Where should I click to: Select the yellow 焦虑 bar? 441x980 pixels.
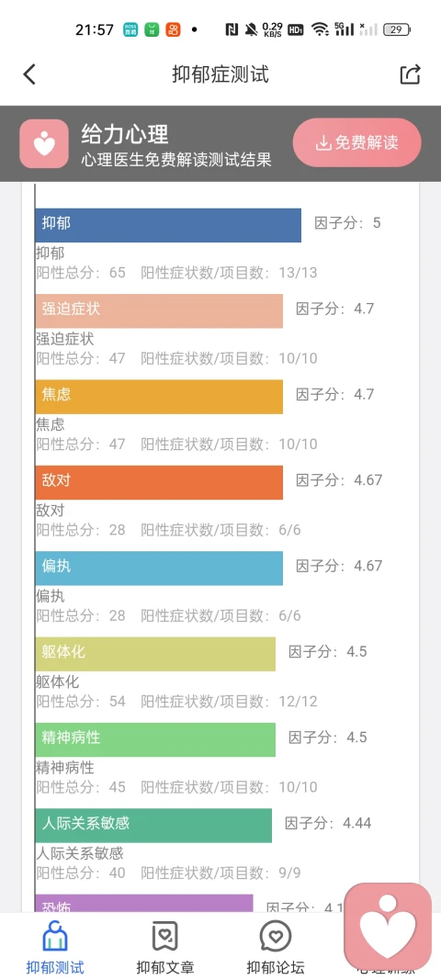click(159, 396)
